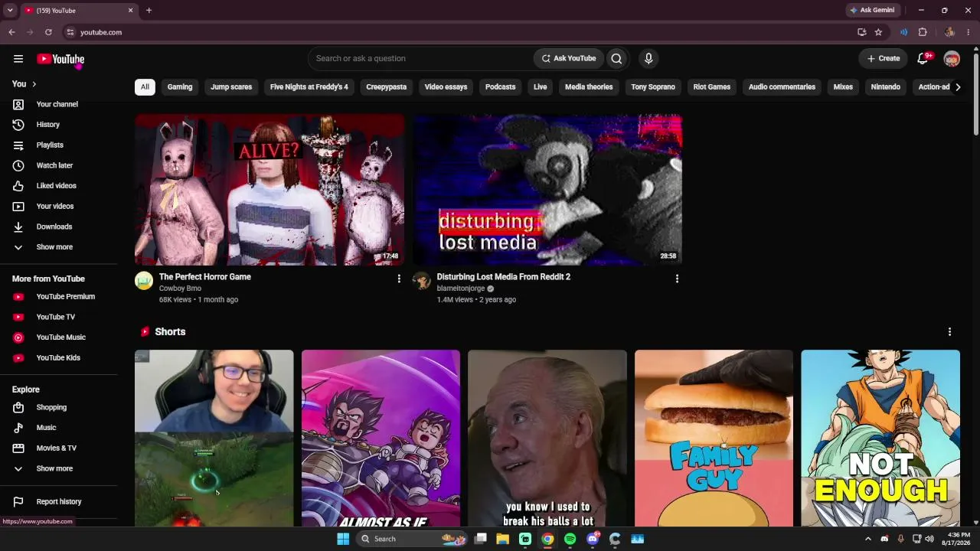Image resolution: width=980 pixels, height=551 pixels.
Task: Open Cowboy Bmo channel link
Action: click(180, 289)
